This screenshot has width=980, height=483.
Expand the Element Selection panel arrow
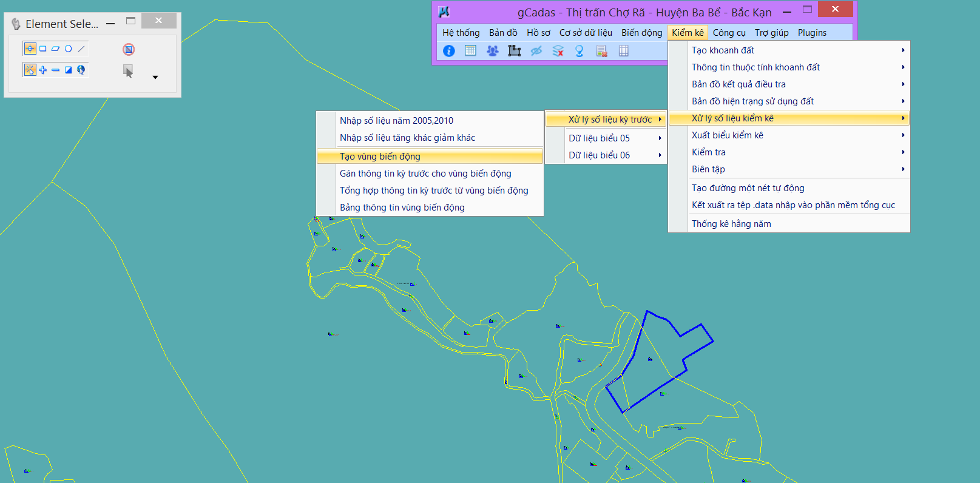pyautogui.click(x=155, y=77)
